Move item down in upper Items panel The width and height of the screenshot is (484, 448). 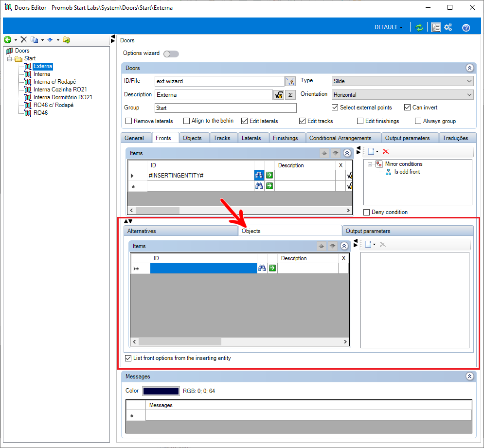coord(336,153)
